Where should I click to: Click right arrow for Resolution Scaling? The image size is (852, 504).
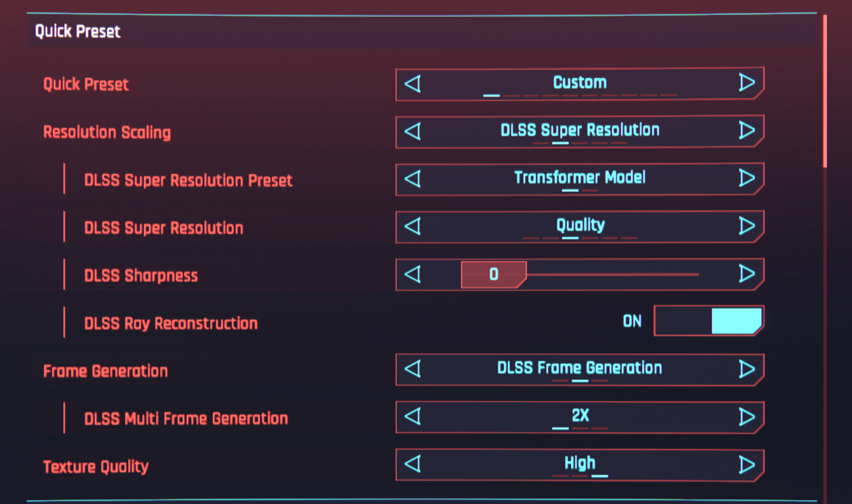(747, 130)
